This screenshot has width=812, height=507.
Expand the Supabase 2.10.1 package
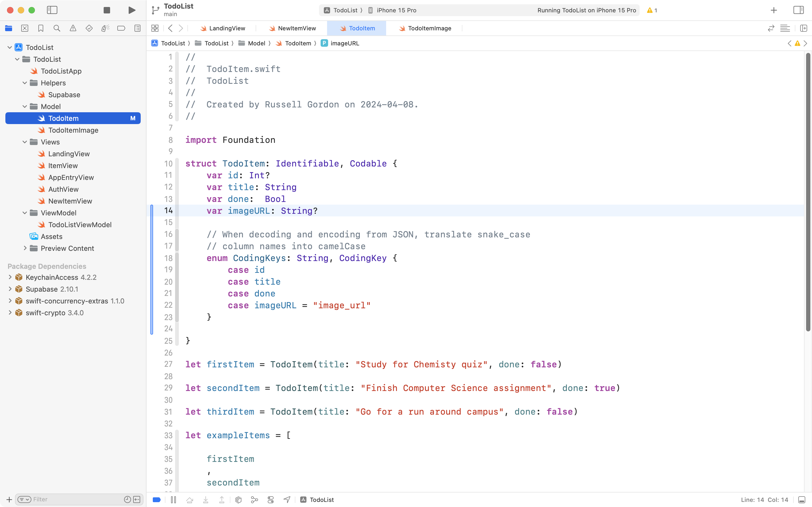(10, 289)
